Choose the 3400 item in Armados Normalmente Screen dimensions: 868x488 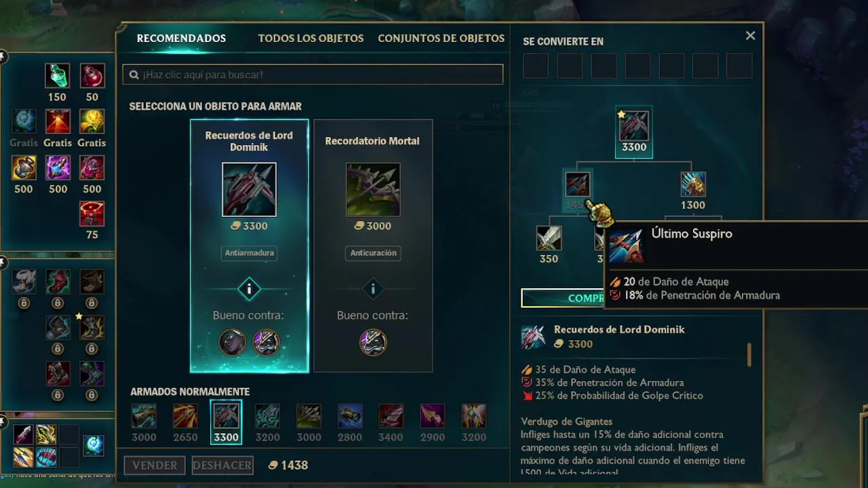391,415
